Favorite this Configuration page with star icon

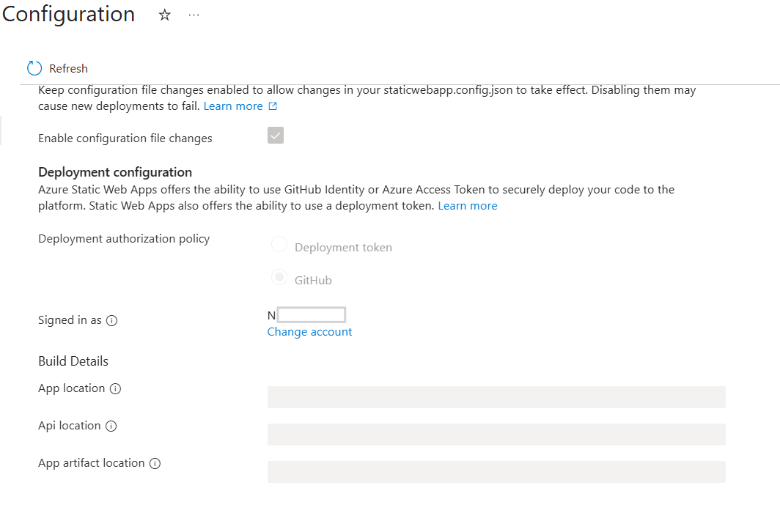click(x=165, y=15)
